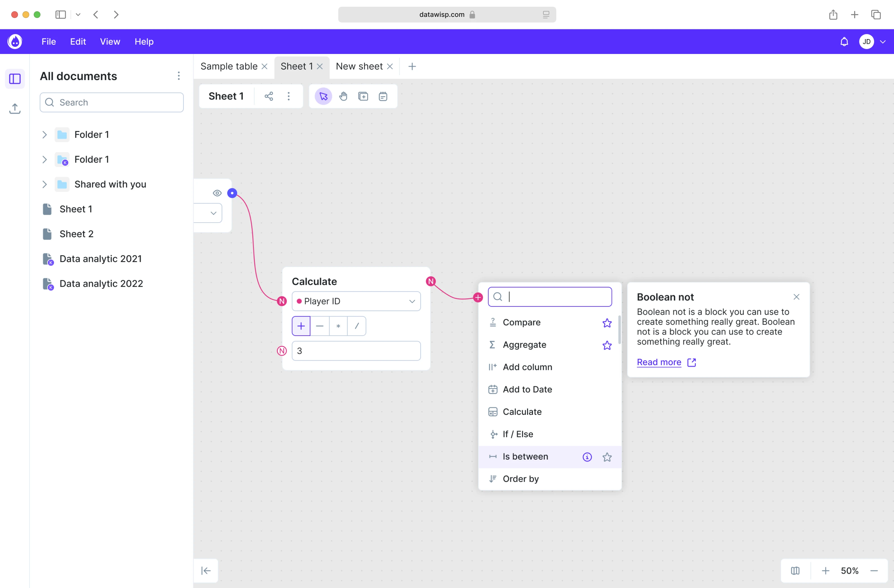Select the multiply operator button
Image resolution: width=894 pixels, height=588 pixels.
pos(338,326)
